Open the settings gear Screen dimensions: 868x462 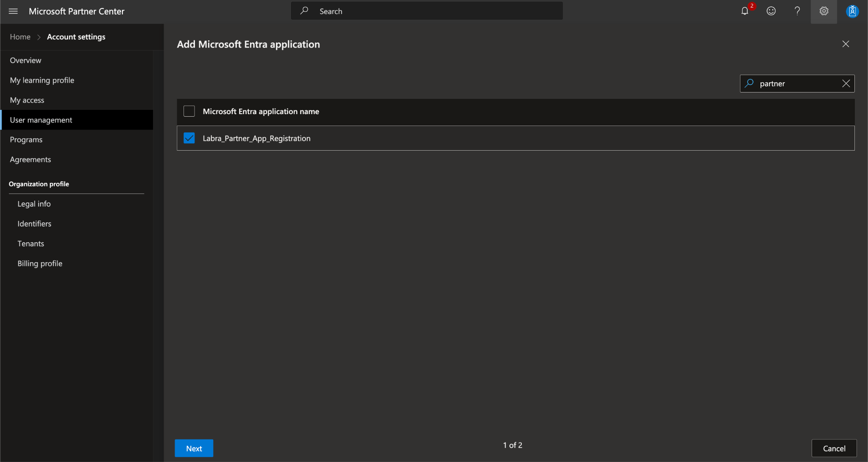(x=823, y=11)
